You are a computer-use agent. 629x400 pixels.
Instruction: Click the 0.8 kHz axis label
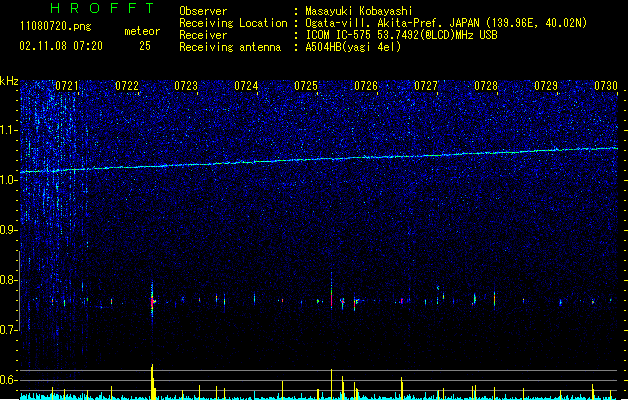click(9, 280)
